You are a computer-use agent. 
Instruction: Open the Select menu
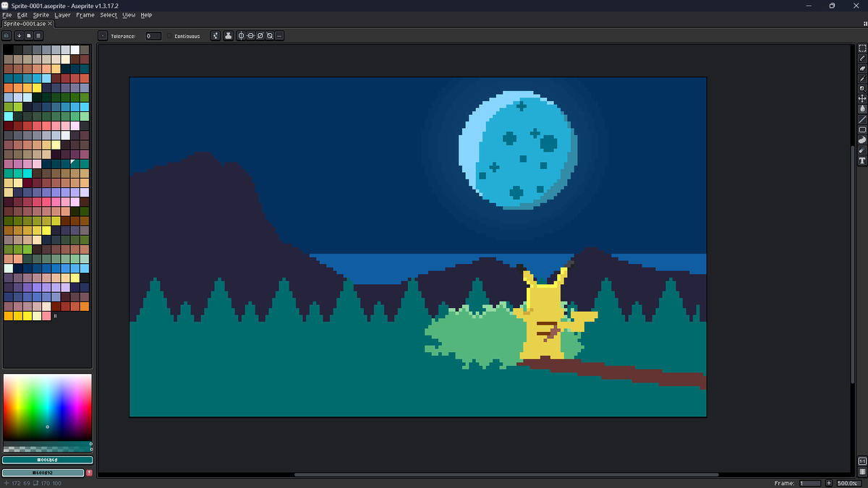109,15
